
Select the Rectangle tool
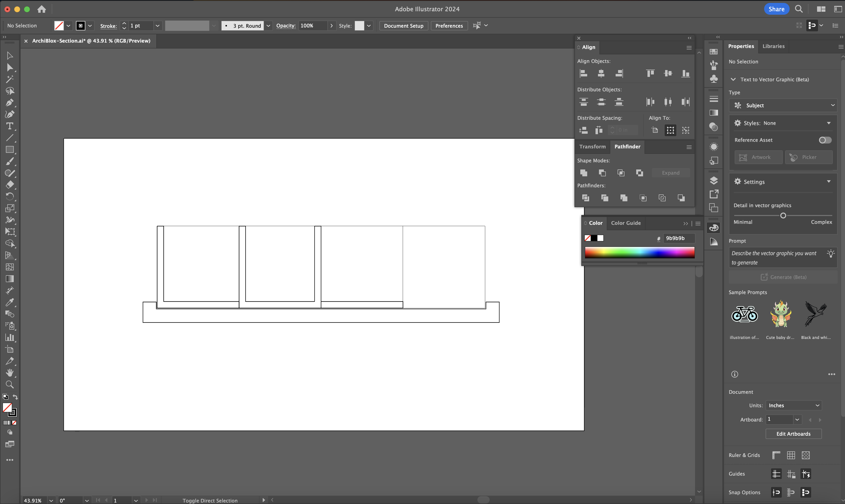coord(10,149)
